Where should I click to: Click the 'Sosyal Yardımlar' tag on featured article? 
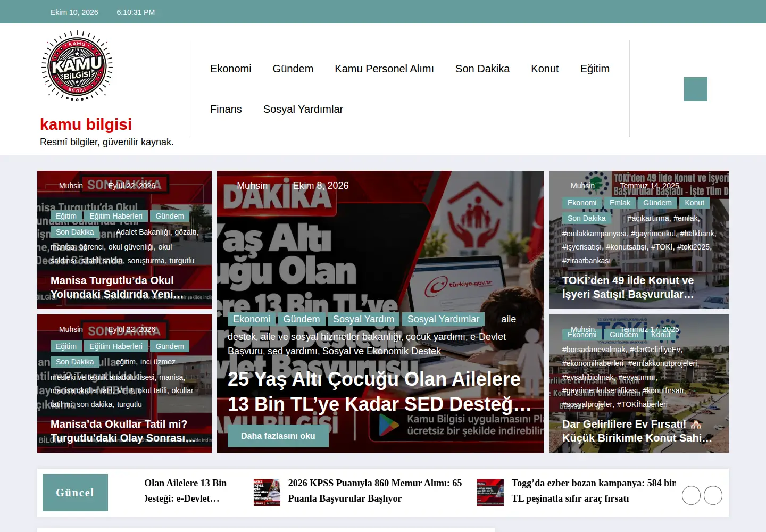(443, 319)
